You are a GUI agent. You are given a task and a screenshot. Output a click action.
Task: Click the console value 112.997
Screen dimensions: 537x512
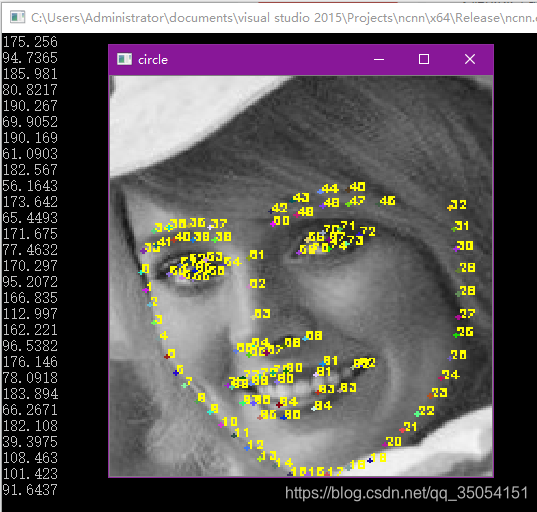click(x=30, y=314)
